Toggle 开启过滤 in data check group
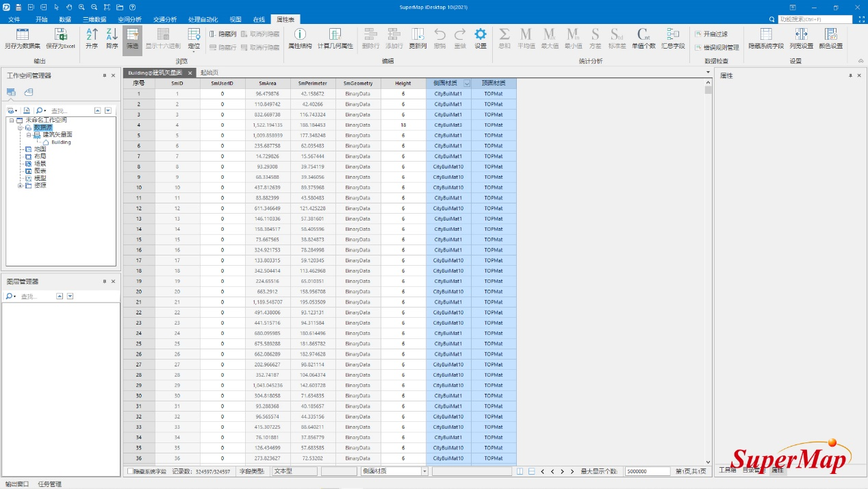 coord(711,34)
